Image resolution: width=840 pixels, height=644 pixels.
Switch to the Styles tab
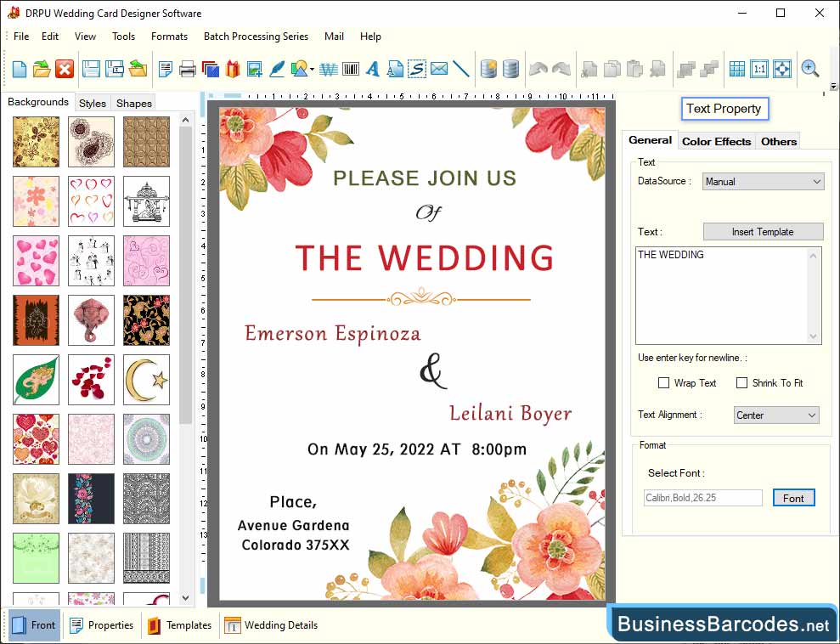pos(92,104)
